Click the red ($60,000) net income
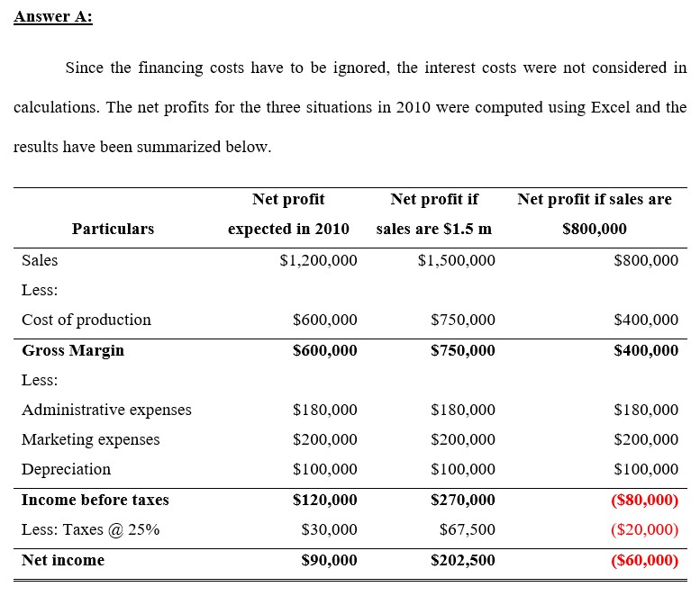This screenshot has width=700, height=596. point(645,560)
